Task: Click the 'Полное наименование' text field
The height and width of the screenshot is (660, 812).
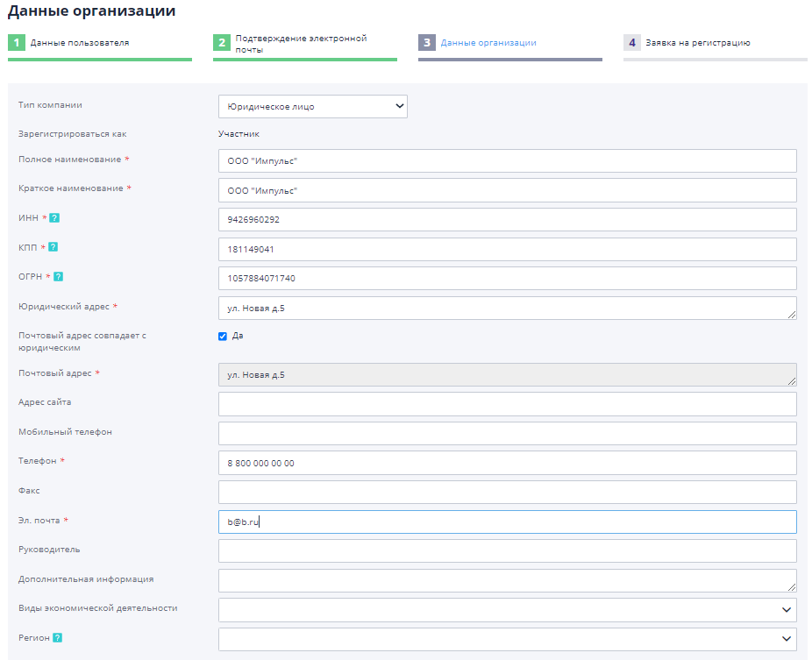Action: [x=506, y=160]
